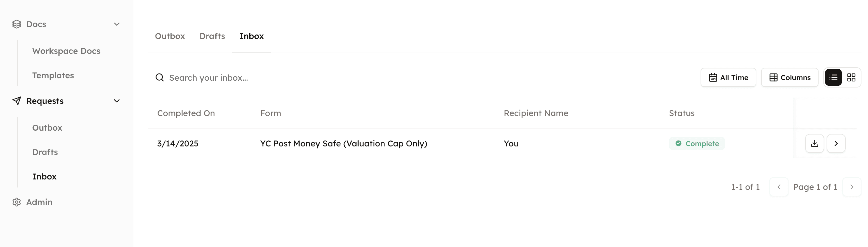Go to previous page of results
The image size is (868, 247).
pos(779,187)
